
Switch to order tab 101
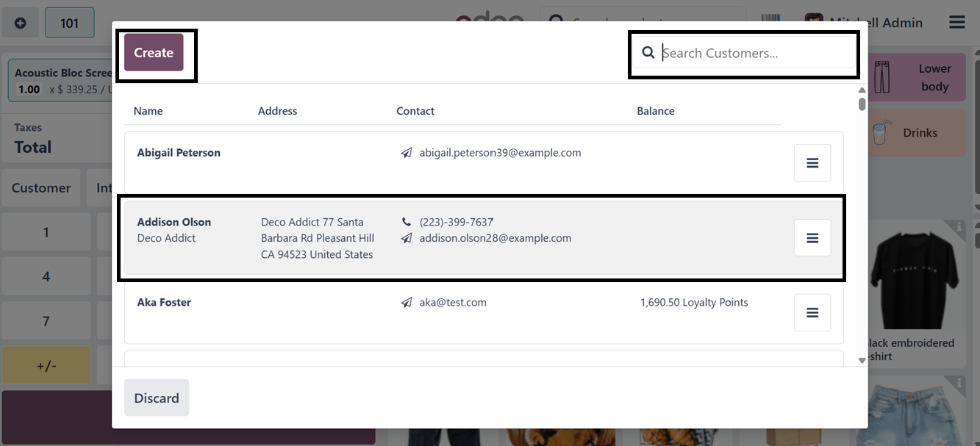[x=69, y=23]
